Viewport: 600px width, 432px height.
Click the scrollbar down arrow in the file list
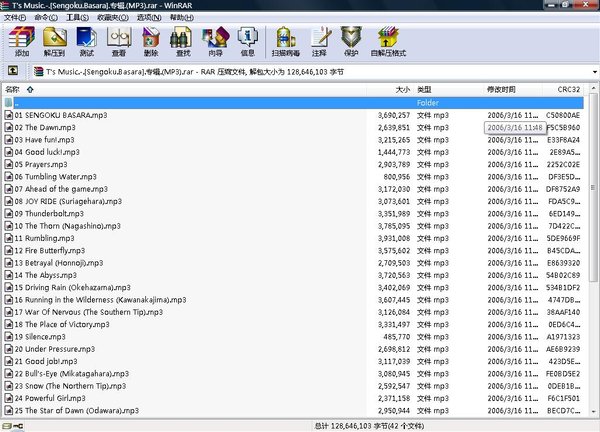click(x=593, y=412)
